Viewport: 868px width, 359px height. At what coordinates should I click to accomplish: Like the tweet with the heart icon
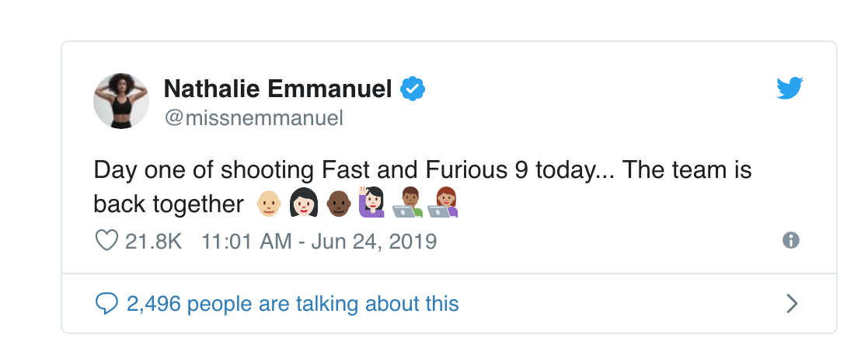tap(106, 241)
